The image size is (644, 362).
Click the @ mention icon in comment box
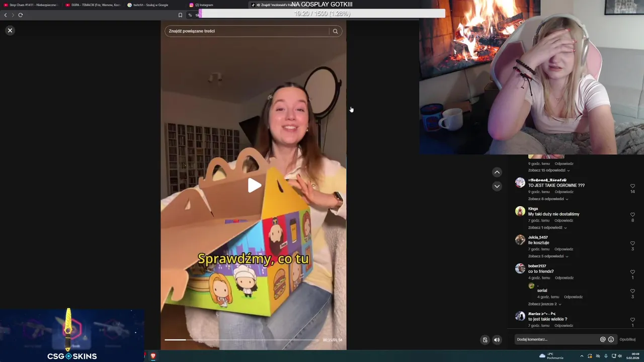click(x=603, y=339)
